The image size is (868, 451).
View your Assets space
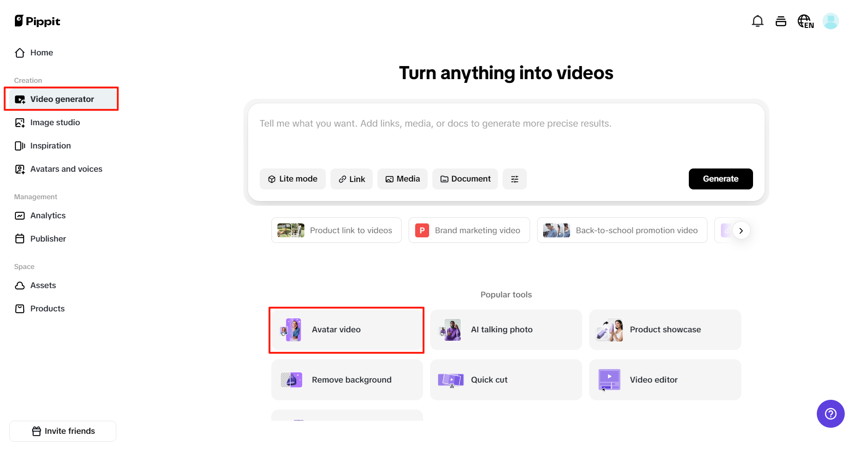pyautogui.click(x=43, y=285)
